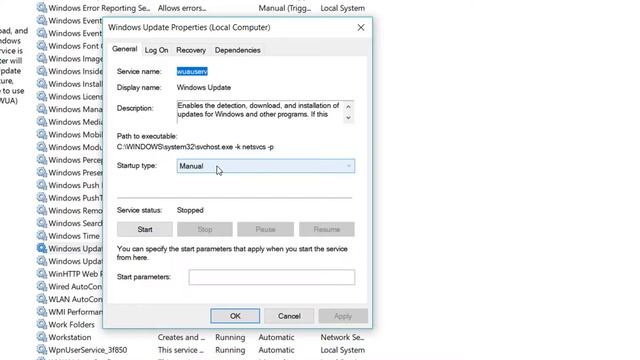Click into the service description text box

[x=260, y=111]
